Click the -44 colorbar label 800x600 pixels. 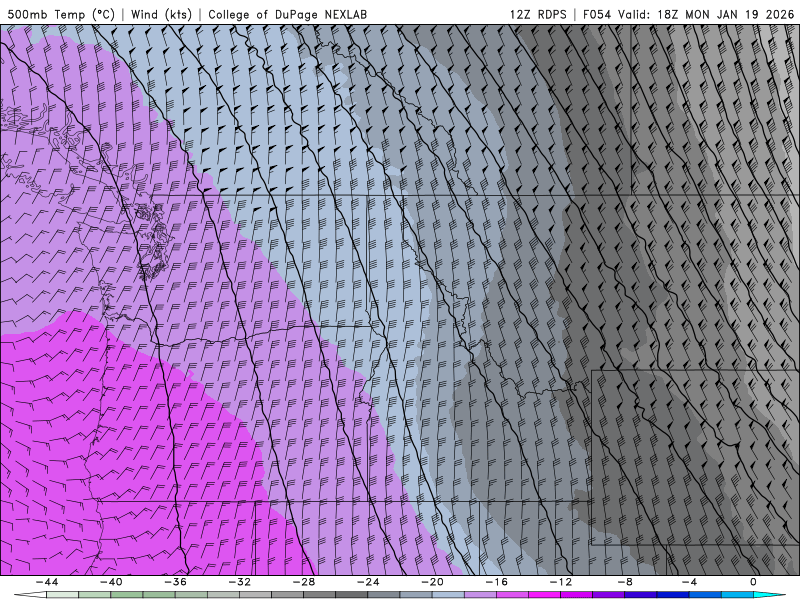pyautogui.click(x=46, y=582)
